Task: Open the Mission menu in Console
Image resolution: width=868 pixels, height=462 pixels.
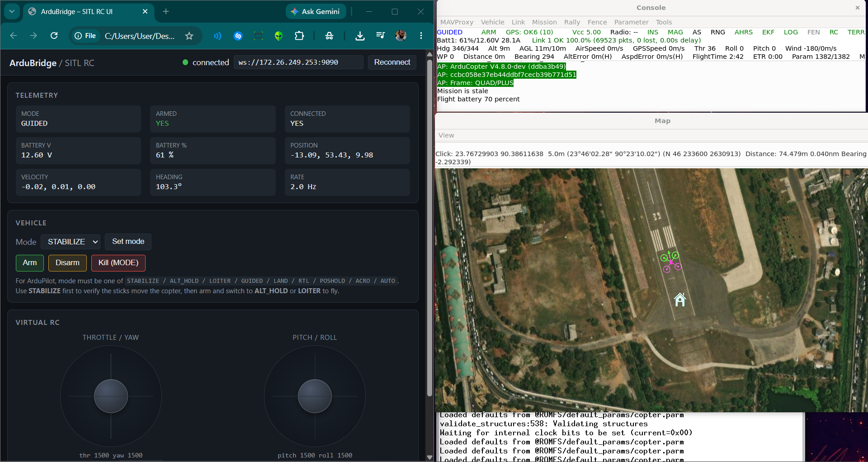Action: pos(544,22)
